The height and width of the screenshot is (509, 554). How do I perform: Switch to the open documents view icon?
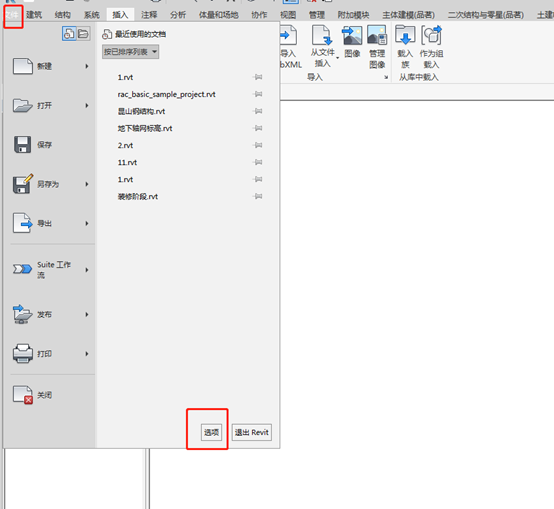coord(83,34)
